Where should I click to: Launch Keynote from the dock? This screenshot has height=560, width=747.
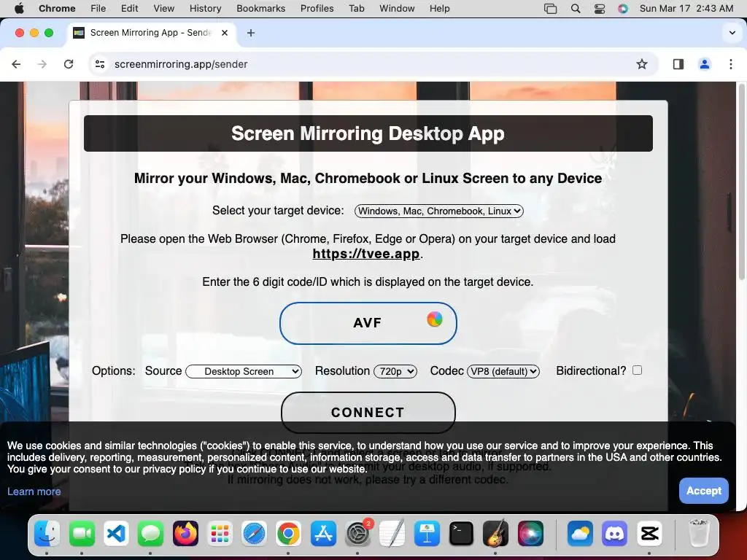click(427, 533)
